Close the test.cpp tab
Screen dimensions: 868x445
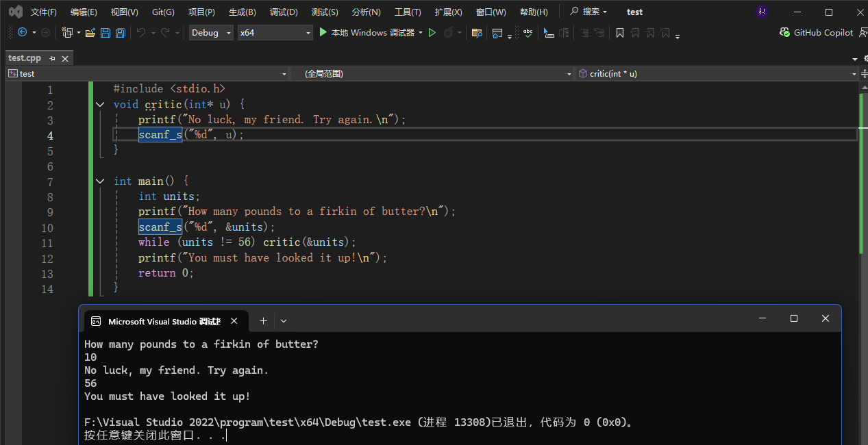point(65,58)
